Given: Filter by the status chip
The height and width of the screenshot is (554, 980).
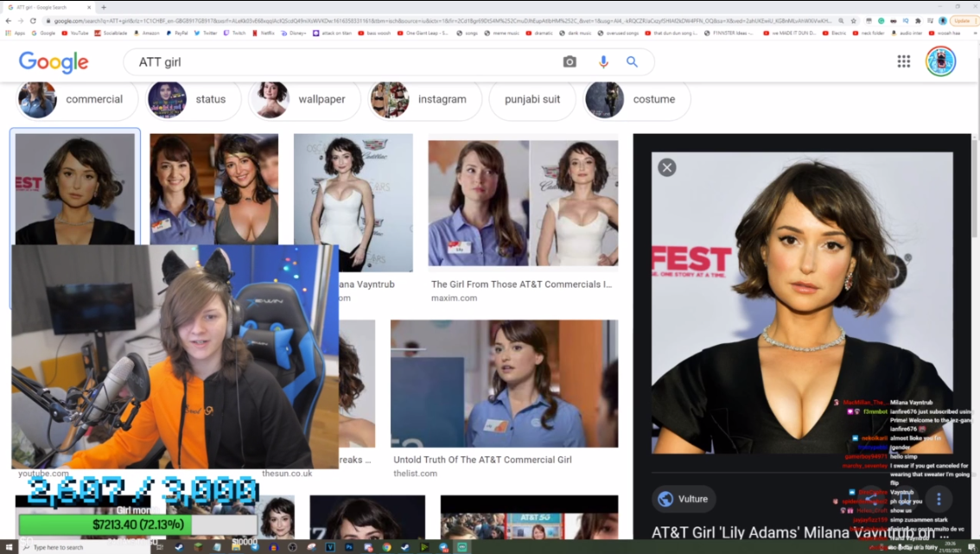Looking at the screenshot, I should (193, 99).
